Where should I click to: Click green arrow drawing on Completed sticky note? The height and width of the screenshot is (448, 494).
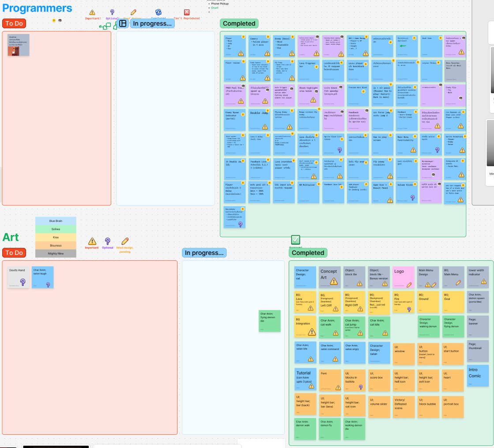(403, 46)
